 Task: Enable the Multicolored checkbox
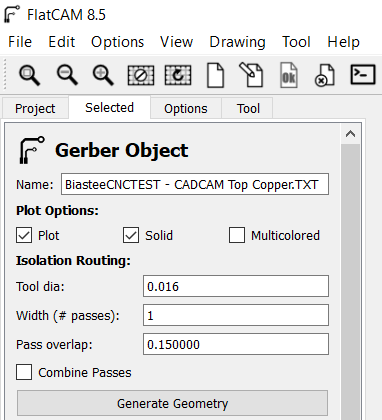pos(237,235)
